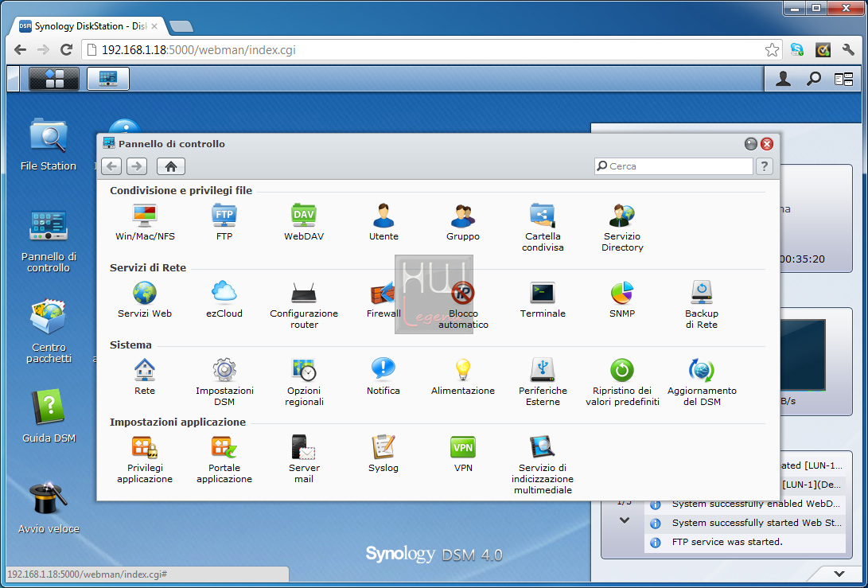Open Opzioni regionali settings
Image resolution: width=868 pixels, height=588 pixels.
pyautogui.click(x=304, y=382)
